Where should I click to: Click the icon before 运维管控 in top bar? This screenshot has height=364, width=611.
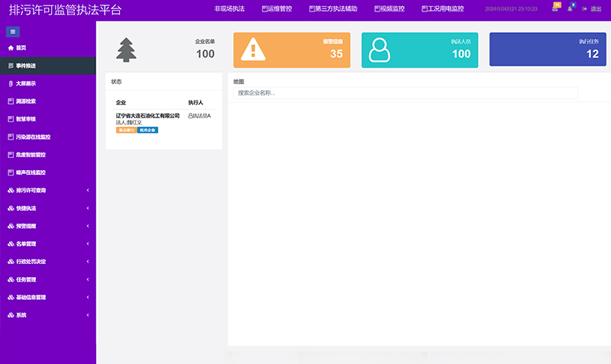point(264,8)
